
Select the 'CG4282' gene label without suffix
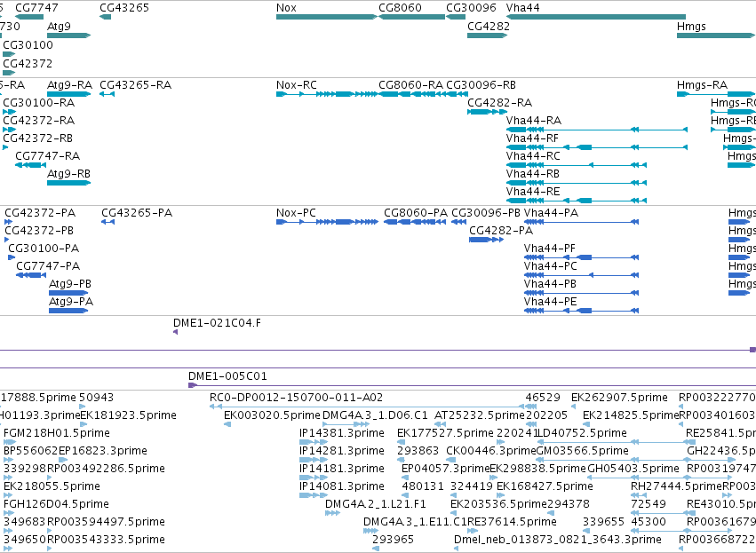tap(489, 27)
